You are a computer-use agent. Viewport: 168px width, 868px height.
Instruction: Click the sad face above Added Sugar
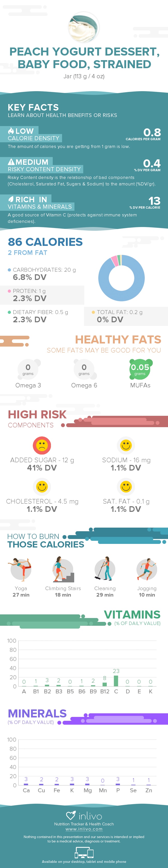pyautogui.click(x=42, y=445)
